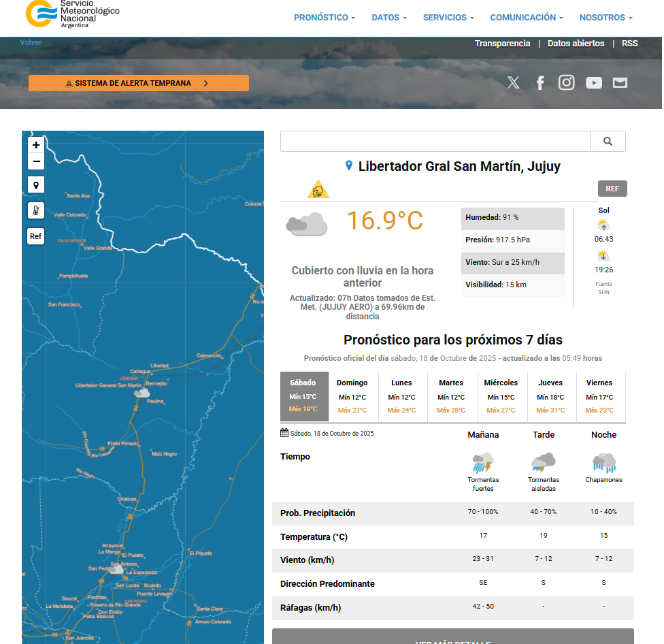Open Sistema de Alerta Temprana
The height and width of the screenshot is (644, 664).
(x=139, y=83)
